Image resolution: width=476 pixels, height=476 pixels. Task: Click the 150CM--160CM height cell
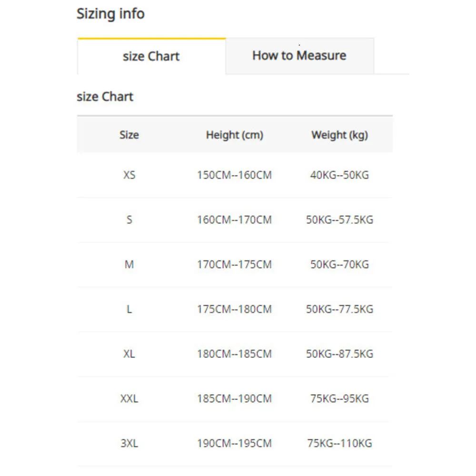(x=234, y=175)
